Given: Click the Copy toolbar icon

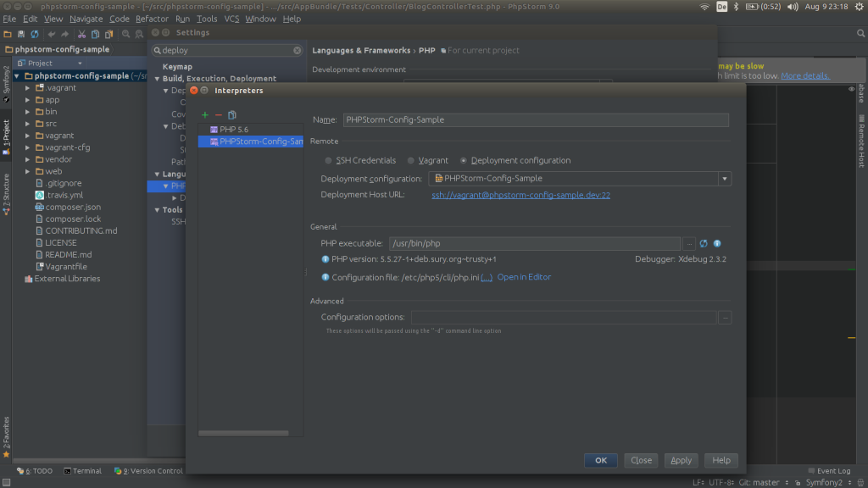Looking at the screenshot, I should (95, 34).
